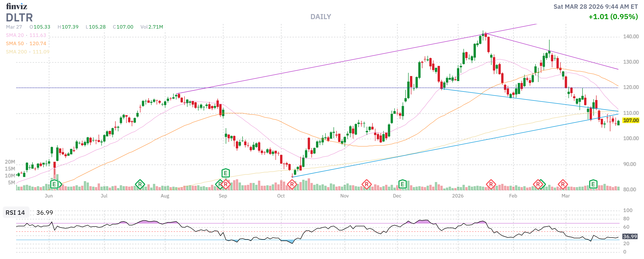The height and width of the screenshot is (259, 644).
Task: Click the +1.01 (0.95%) change text
Action: pyautogui.click(x=613, y=17)
